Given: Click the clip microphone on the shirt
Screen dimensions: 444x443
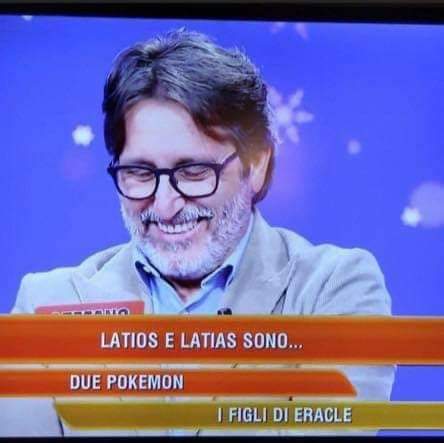Looking at the screenshot, I should pos(225,311).
